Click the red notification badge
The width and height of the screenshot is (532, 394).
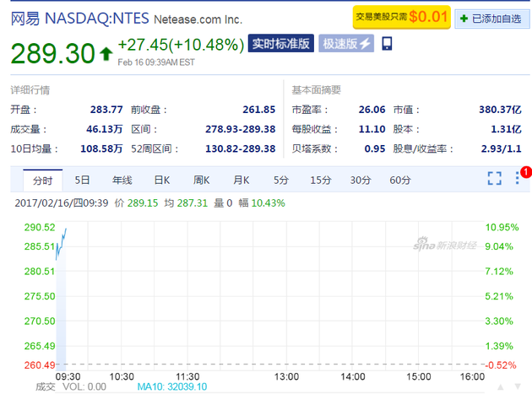(x=526, y=172)
